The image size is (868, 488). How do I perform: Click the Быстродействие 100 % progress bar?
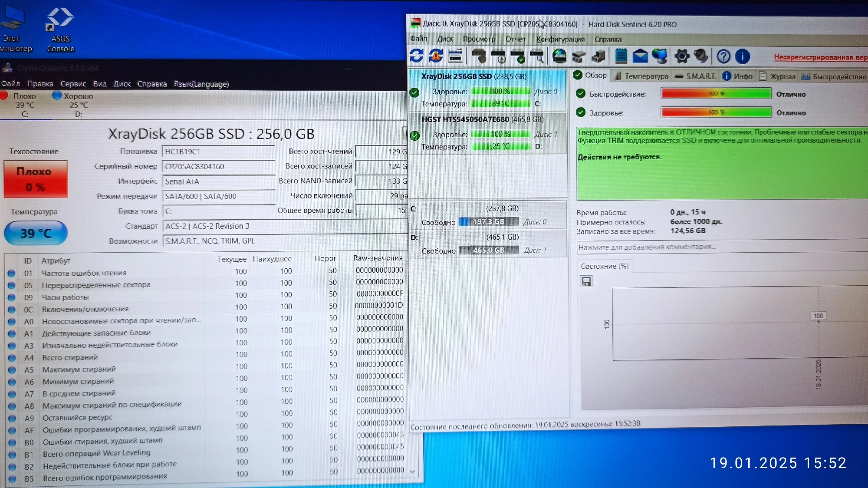coord(716,93)
